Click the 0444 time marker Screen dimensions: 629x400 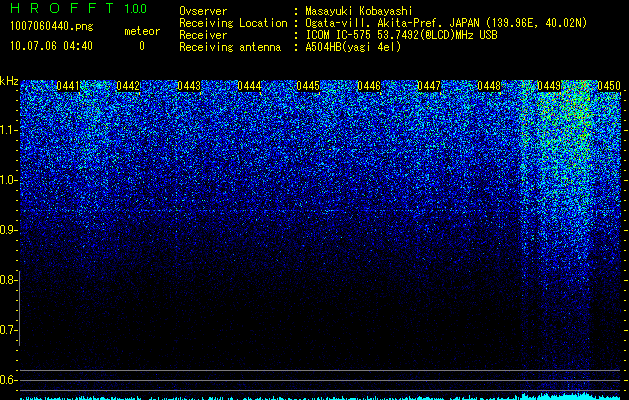click(249, 86)
